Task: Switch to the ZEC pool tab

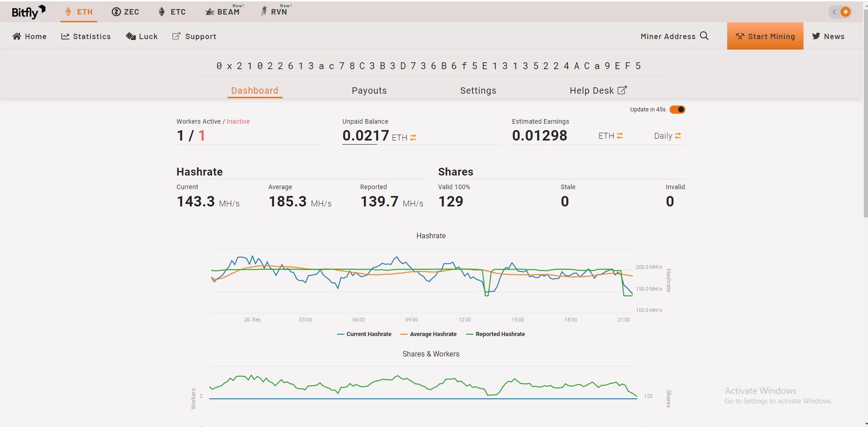Action: (x=125, y=12)
